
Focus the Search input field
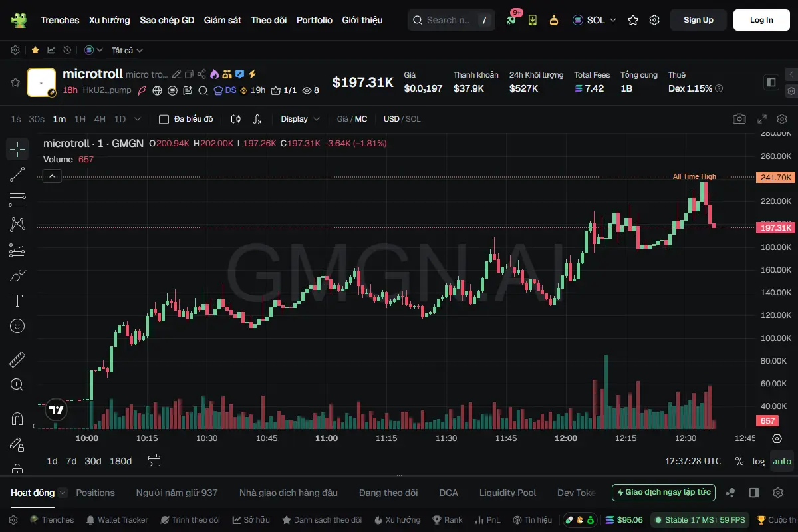pos(452,20)
